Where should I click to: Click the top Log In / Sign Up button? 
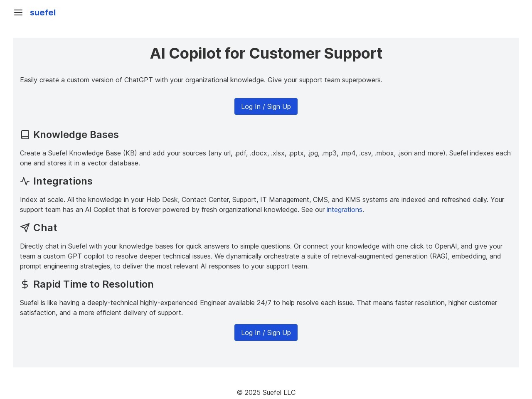tap(266, 106)
